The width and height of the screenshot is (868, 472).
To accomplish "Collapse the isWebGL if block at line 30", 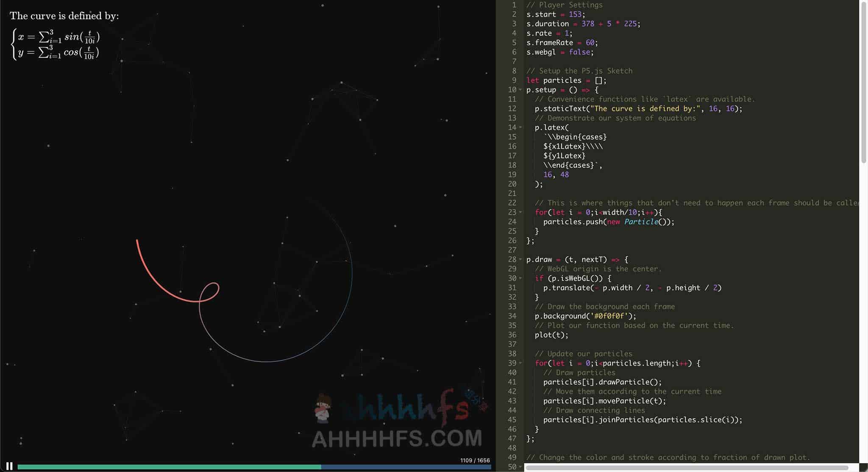I will (x=520, y=278).
